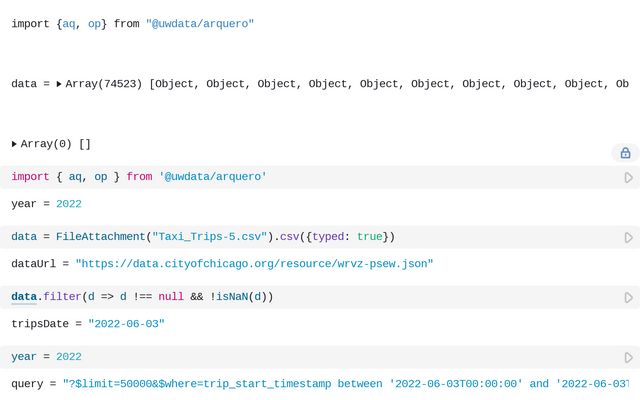
Task: Run the data.filter code cell
Action: (628, 297)
